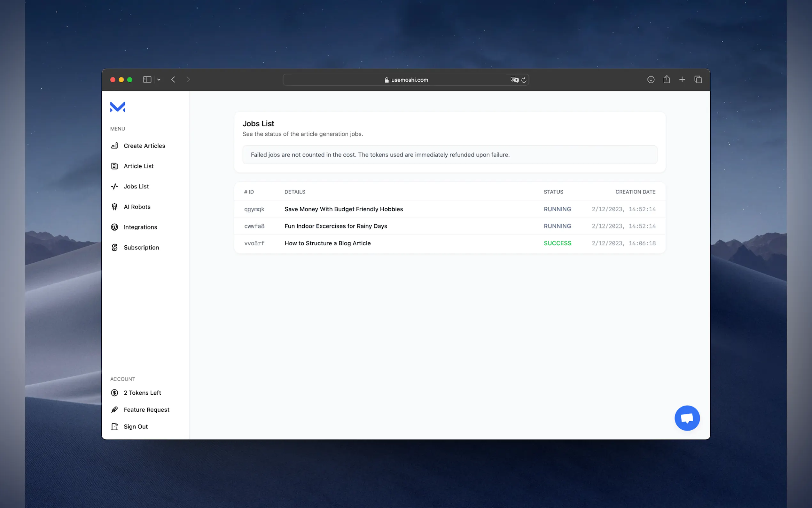Click the translate icon in address bar

(x=514, y=80)
